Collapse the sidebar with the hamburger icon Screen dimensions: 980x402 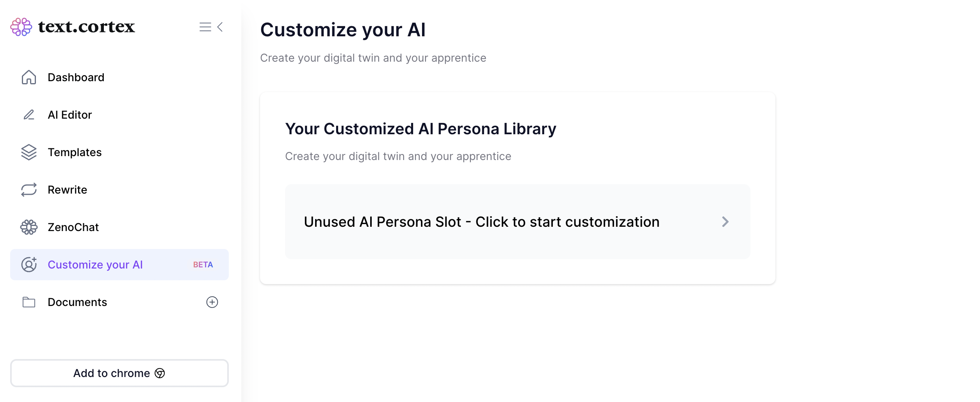[x=205, y=27]
